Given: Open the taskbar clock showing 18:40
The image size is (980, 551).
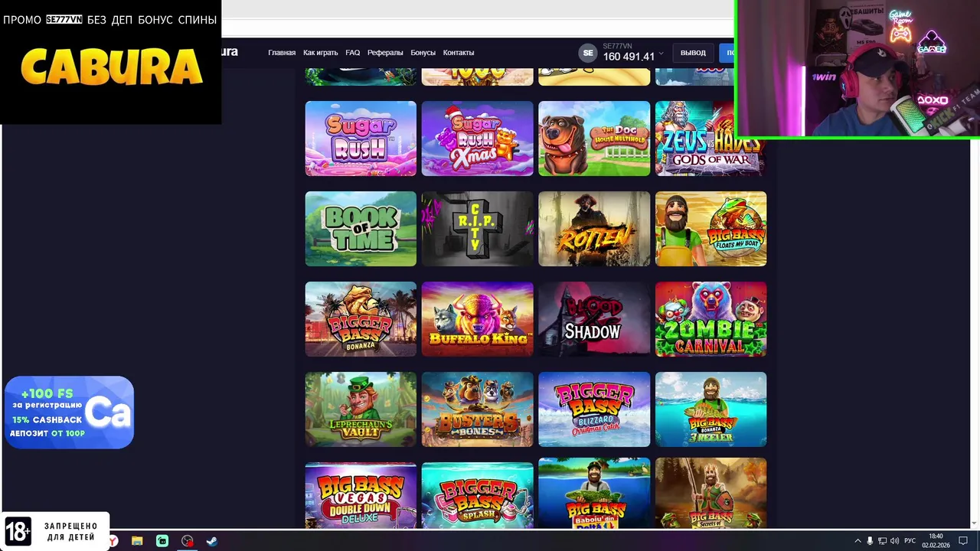Looking at the screenshot, I should click(936, 541).
